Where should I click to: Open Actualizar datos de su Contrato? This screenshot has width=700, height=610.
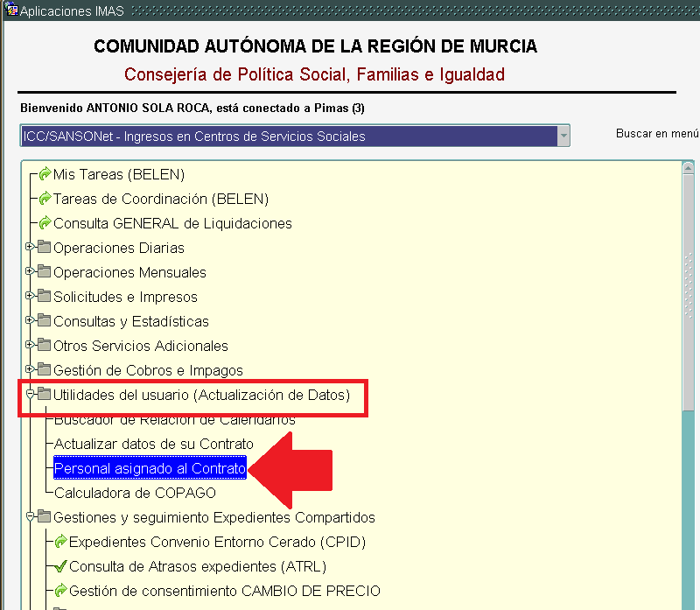tap(153, 444)
